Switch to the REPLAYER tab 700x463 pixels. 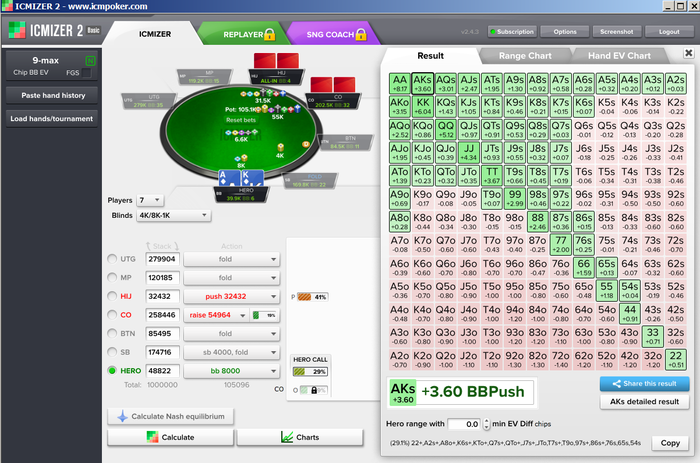pyautogui.click(x=243, y=34)
